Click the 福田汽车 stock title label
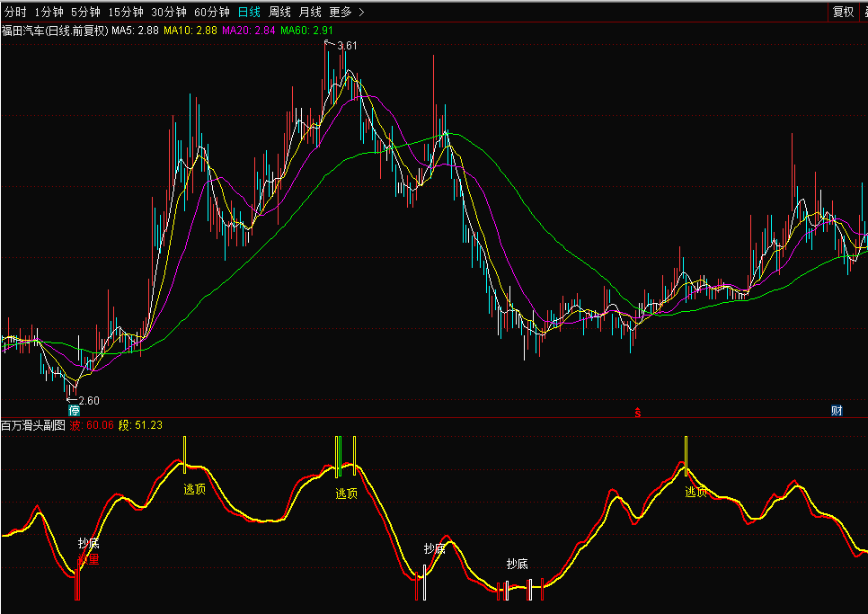The height and width of the screenshot is (614, 868). coord(54,31)
